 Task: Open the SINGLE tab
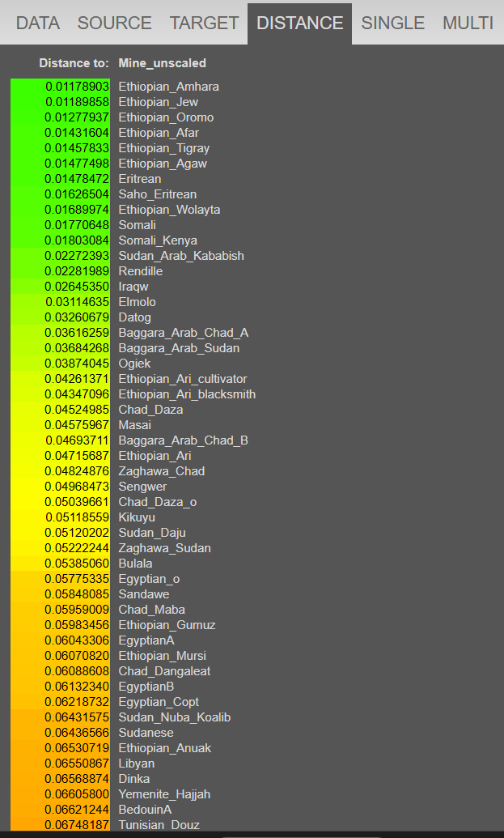(393, 23)
